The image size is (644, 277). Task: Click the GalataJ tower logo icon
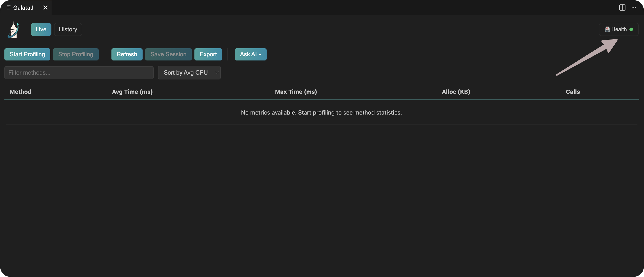13,30
